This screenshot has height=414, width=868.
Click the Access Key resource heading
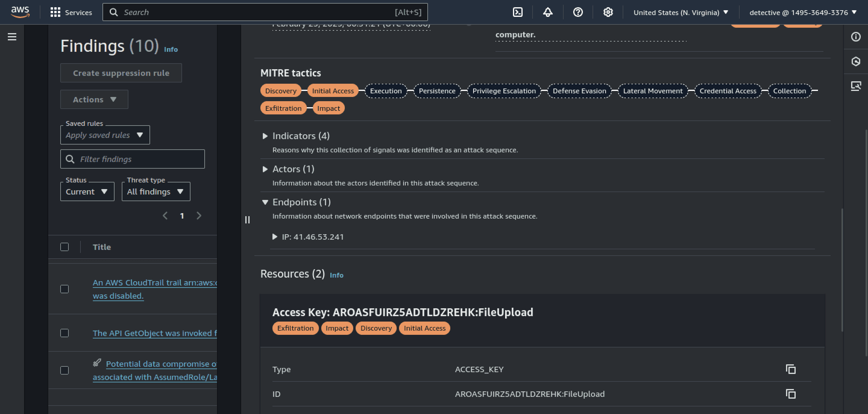tap(403, 312)
